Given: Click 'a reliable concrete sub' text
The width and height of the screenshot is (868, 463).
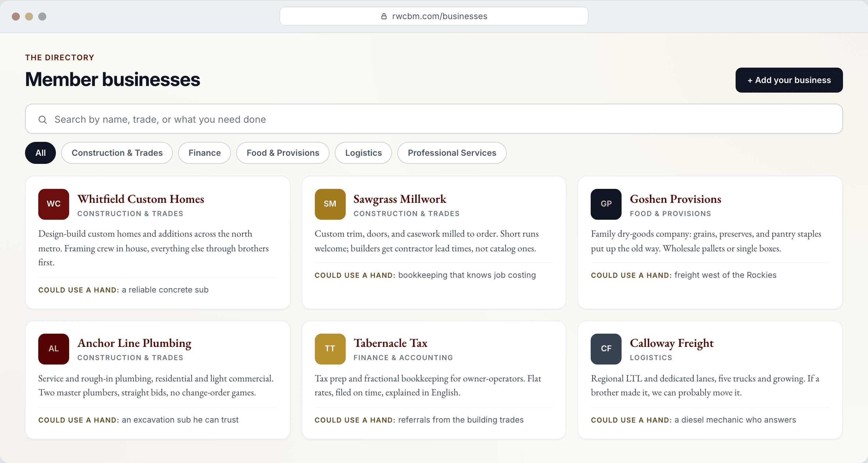Looking at the screenshot, I should (165, 290).
